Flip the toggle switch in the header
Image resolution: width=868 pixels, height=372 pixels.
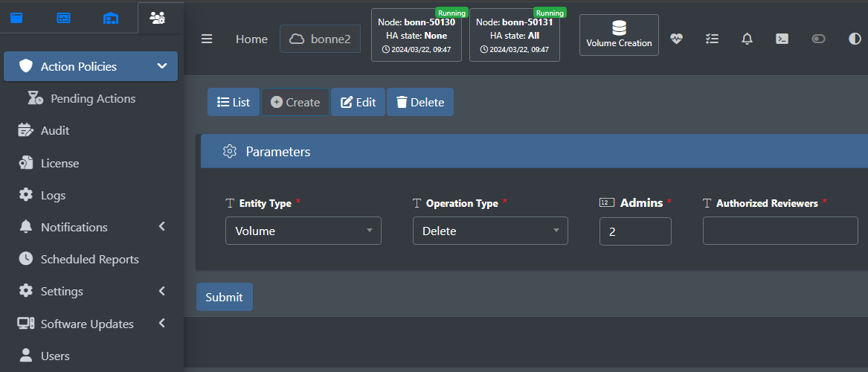(818, 39)
